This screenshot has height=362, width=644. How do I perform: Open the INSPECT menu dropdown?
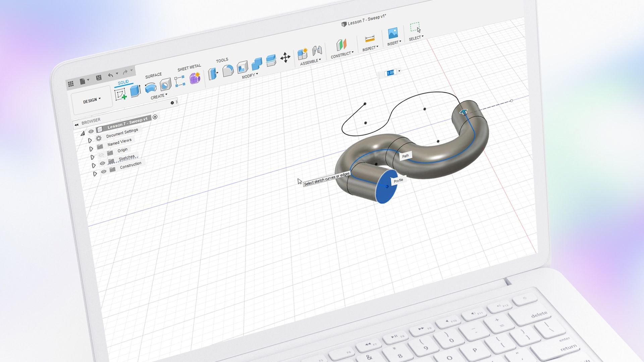pos(370,49)
